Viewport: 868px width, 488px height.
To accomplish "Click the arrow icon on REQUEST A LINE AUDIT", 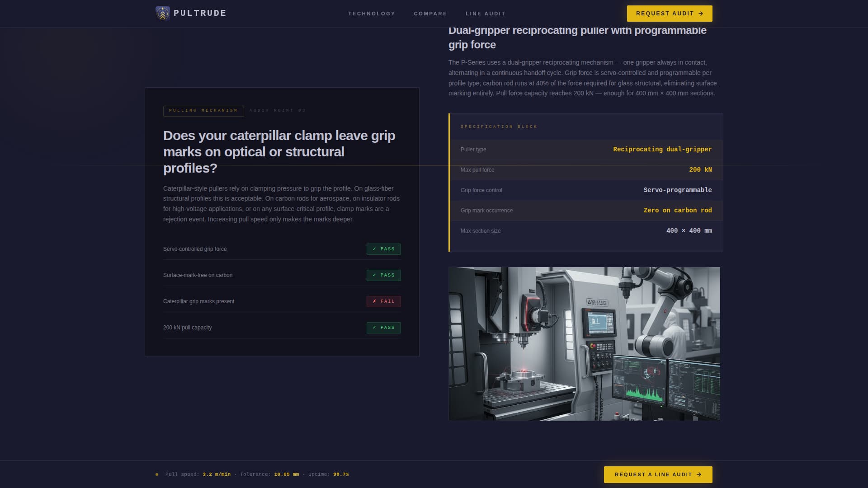I will point(699,474).
